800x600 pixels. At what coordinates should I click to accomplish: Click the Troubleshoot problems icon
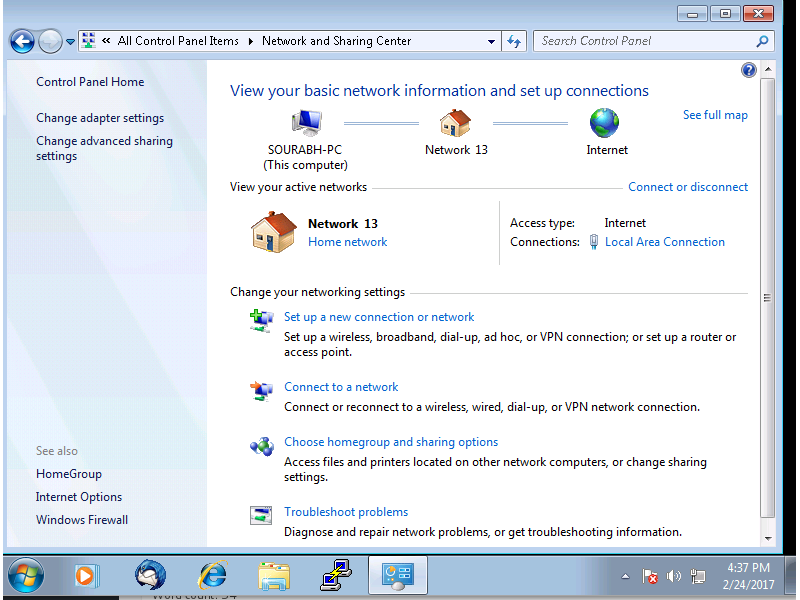[x=261, y=515]
